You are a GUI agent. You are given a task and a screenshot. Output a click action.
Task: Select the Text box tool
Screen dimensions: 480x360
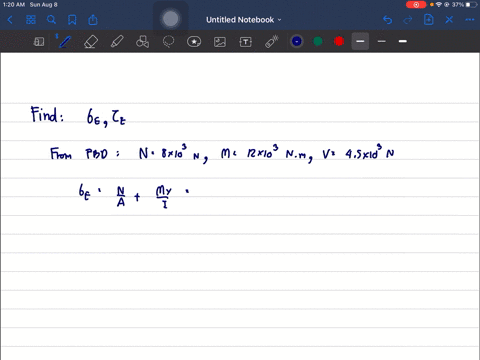point(245,42)
